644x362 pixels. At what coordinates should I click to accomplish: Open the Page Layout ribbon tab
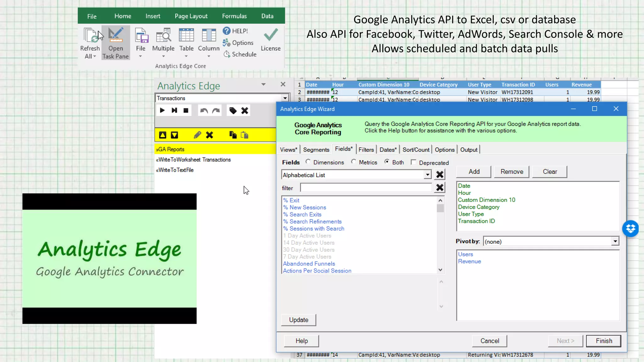191,16
